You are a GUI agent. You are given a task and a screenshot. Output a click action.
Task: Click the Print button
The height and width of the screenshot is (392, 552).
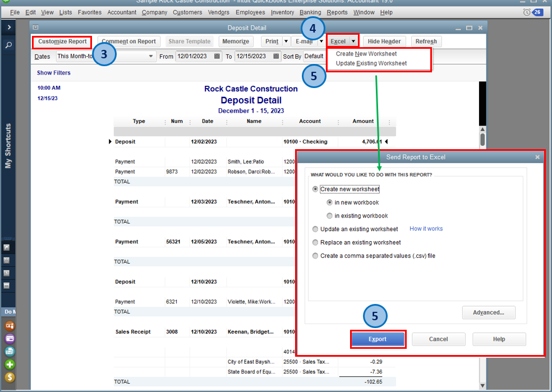pyautogui.click(x=272, y=41)
